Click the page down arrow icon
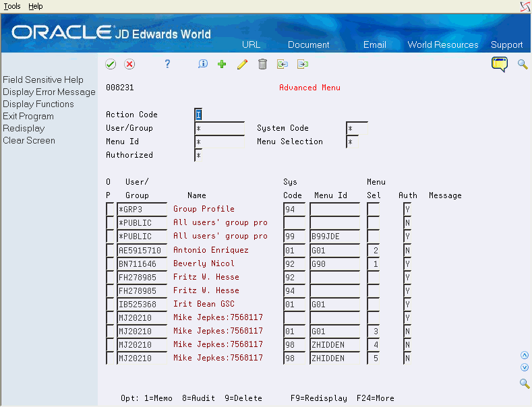 point(525,367)
